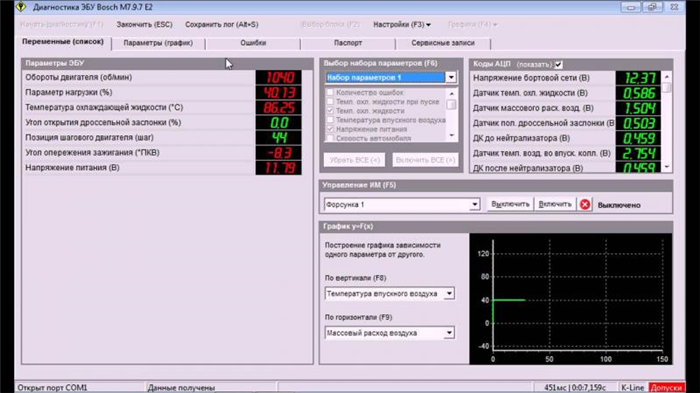
Task: Click the application icon in title bar
Action: [21, 7]
